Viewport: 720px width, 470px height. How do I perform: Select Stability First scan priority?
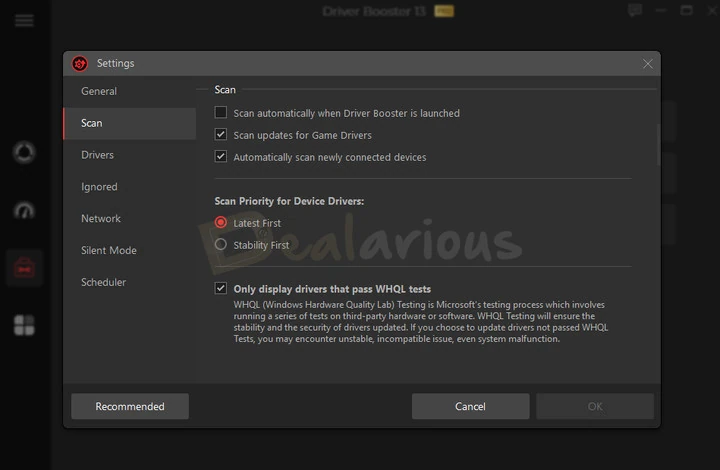click(x=221, y=244)
